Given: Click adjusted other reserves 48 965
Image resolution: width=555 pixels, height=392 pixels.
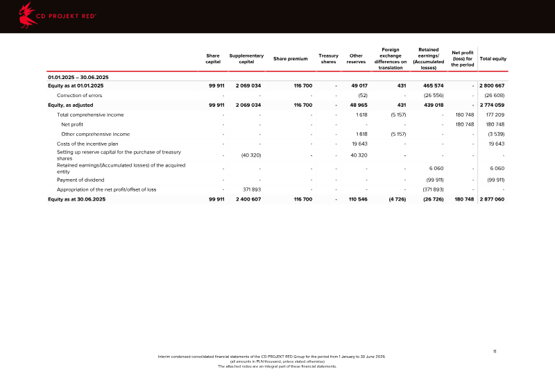Looking at the screenshot, I should [359, 105].
